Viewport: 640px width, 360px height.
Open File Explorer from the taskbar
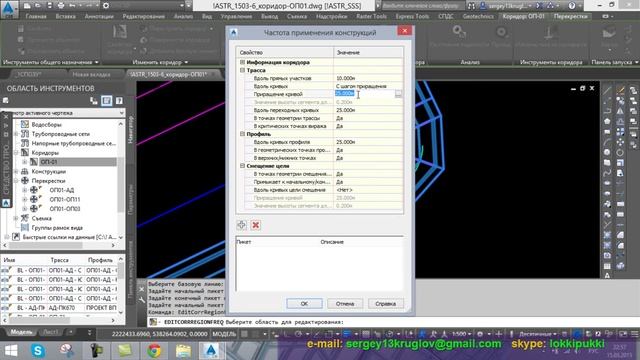pos(183,350)
